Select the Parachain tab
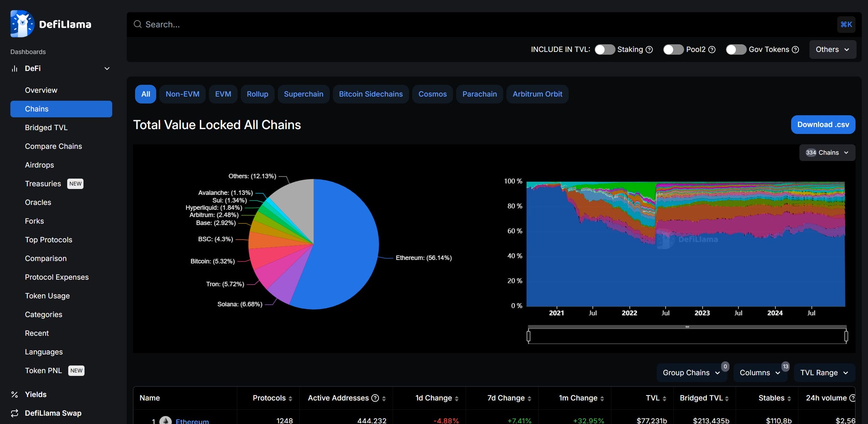This screenshot has width=868, height=424. 479,94
